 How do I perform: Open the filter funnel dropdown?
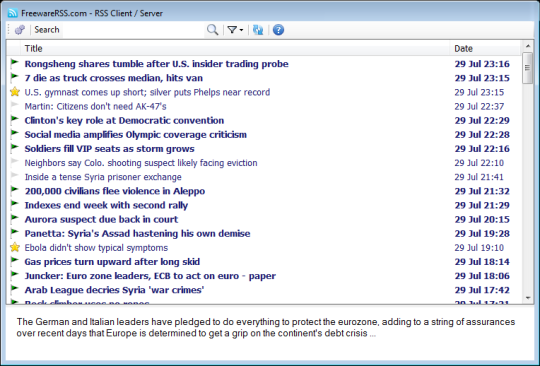pyautogui.click(x=236, y=30)
